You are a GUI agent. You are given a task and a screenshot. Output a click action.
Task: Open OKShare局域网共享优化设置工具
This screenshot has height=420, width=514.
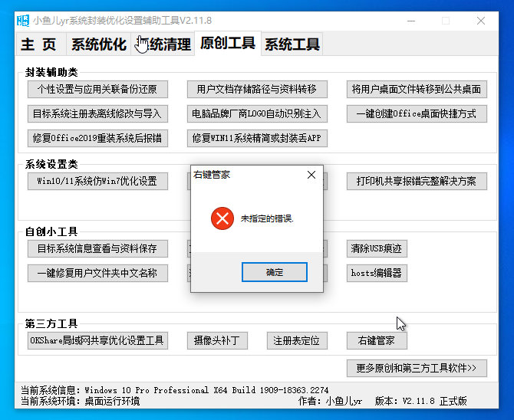click(97, 340)
